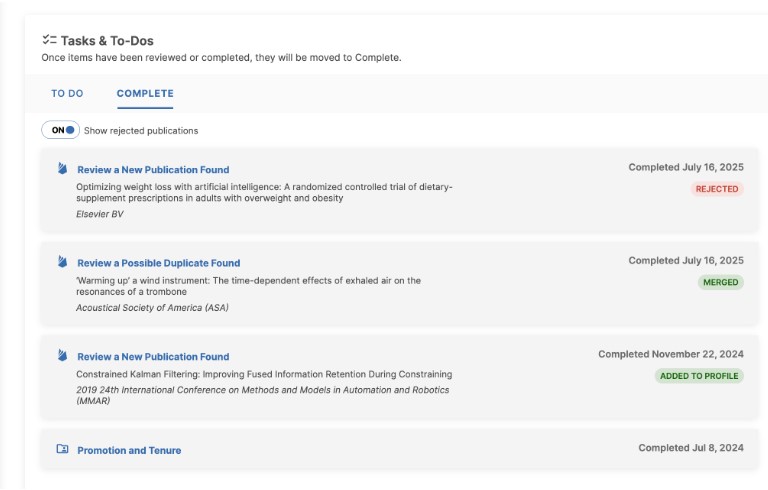The width and height of the screenshot is (768, 490).
Task: Click the ADDED TO PROFILE badge
Action: (699, 376)
